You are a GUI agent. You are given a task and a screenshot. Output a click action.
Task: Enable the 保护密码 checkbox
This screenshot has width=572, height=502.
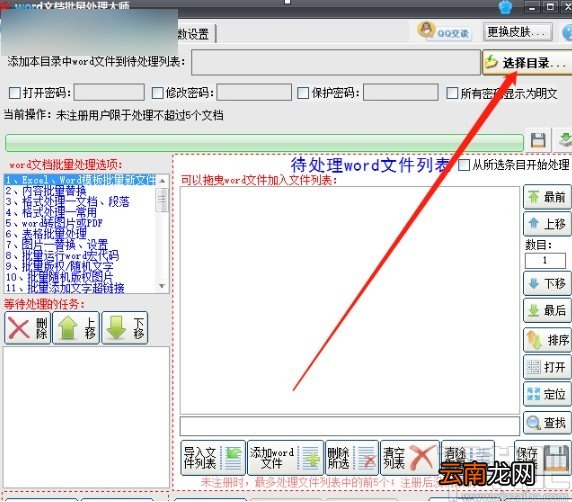coord(303,93)
